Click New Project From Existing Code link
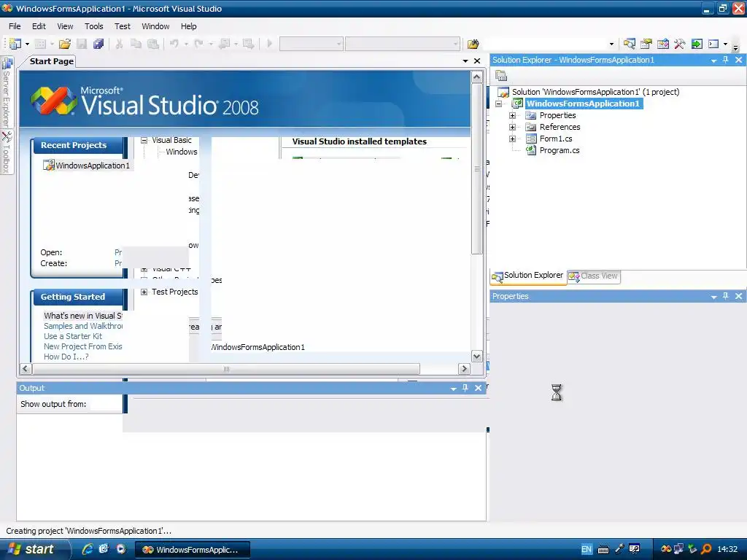 (83, 346)
